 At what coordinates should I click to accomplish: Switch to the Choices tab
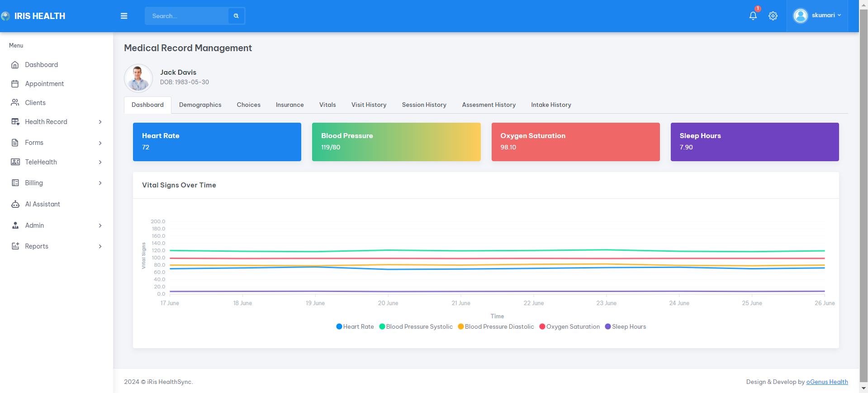click(x=248, y=105)
